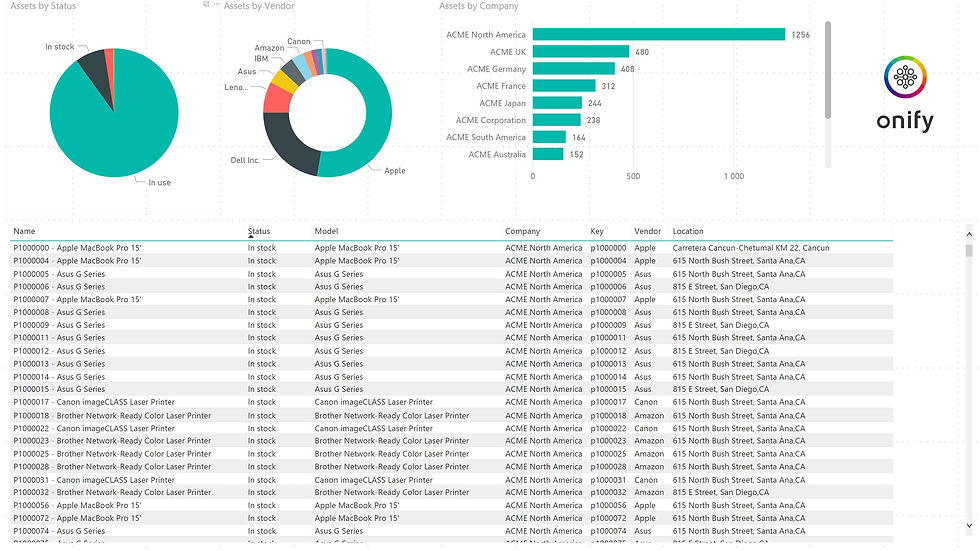Viewport: 980px width, 551px height.
Task: Sort the table by the Name column header
Action: [x=24, y=231]
